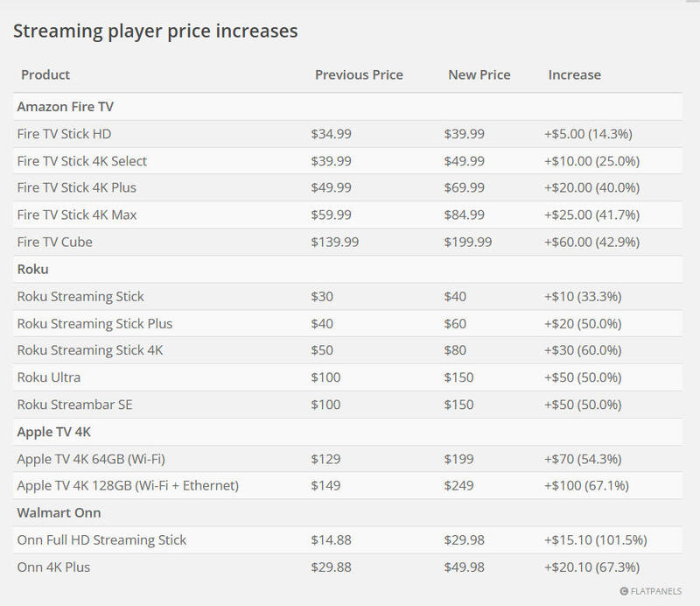700x606 pixels.
Task: Click the 'Streaming player price increases' title
Action: pyautogui.click(x=156, y=32)
